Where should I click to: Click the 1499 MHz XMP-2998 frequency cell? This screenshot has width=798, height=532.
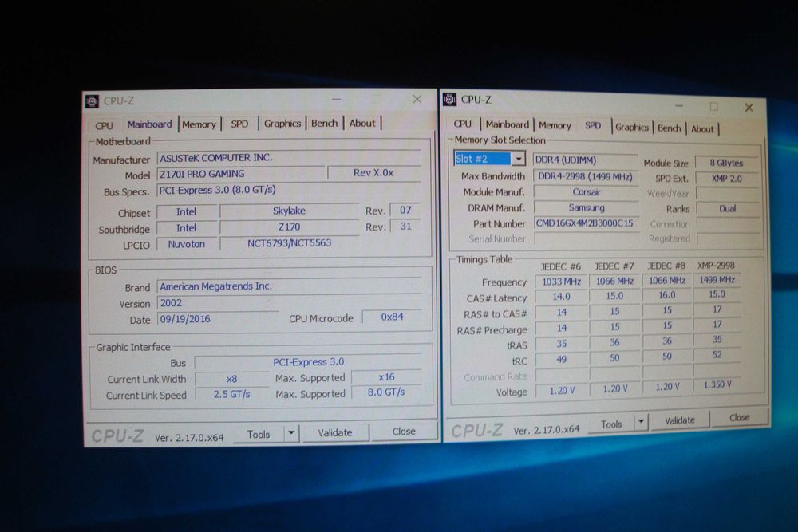[x=717, y=280]
